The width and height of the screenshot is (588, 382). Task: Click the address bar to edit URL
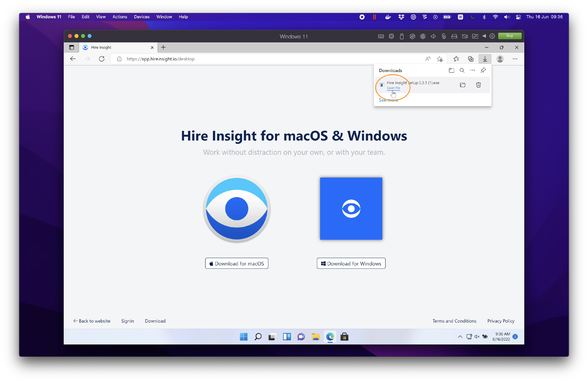click(222, 59)
